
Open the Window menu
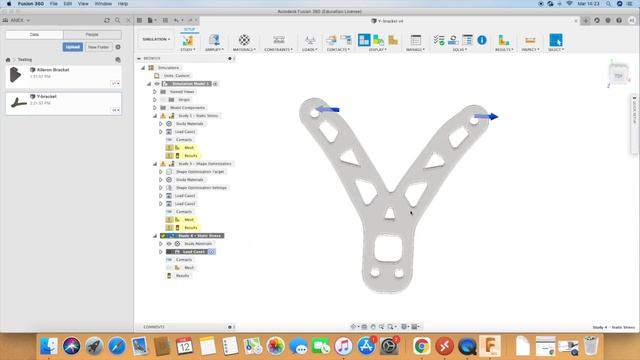point(103,4)
